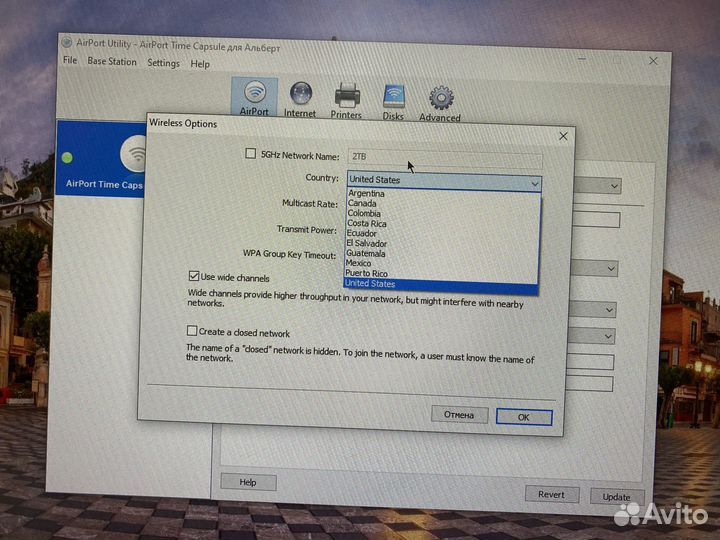Viewport: 720px width, 540px height.
Task: Open the Internet toolbar section
Action: pos(300,99)
